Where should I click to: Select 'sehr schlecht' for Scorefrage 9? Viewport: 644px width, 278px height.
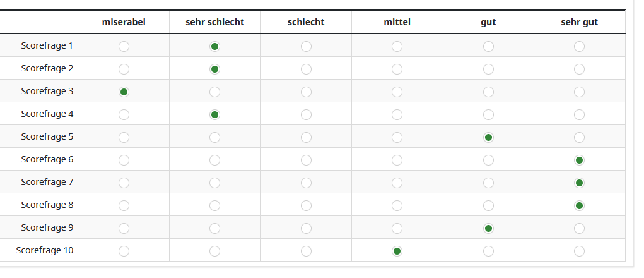pos(215,228)
